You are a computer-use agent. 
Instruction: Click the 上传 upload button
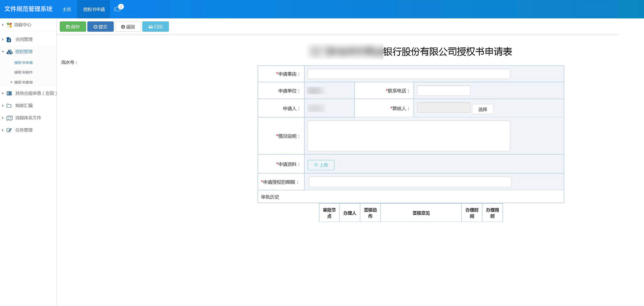coord(321,165)
